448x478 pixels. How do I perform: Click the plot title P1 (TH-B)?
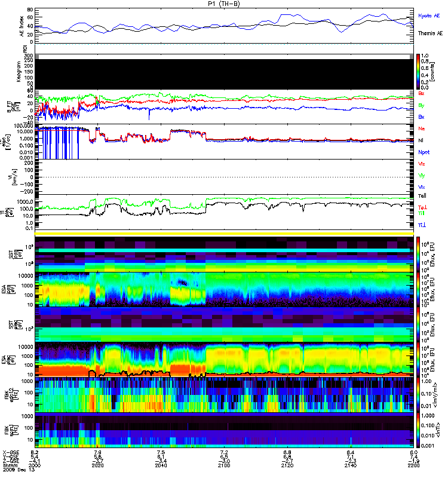pos(223,4)
